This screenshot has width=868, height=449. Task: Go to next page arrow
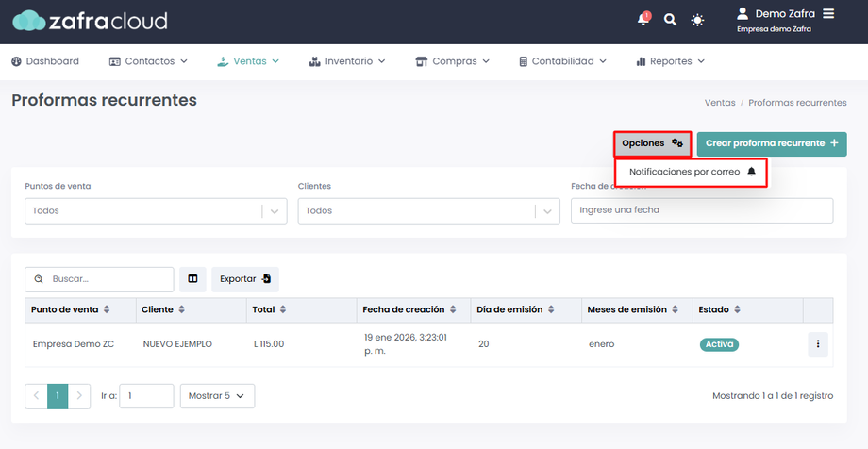[x=79, y=396]
